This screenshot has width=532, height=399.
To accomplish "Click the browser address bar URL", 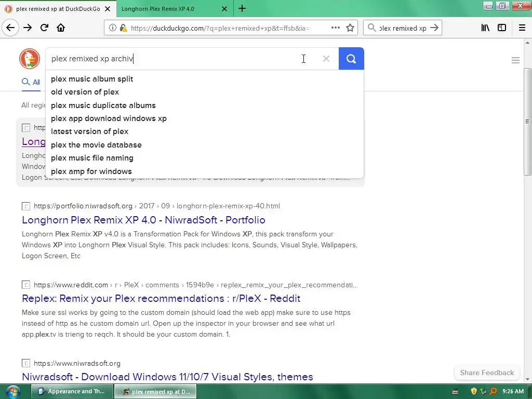I will tap(220, 28).
